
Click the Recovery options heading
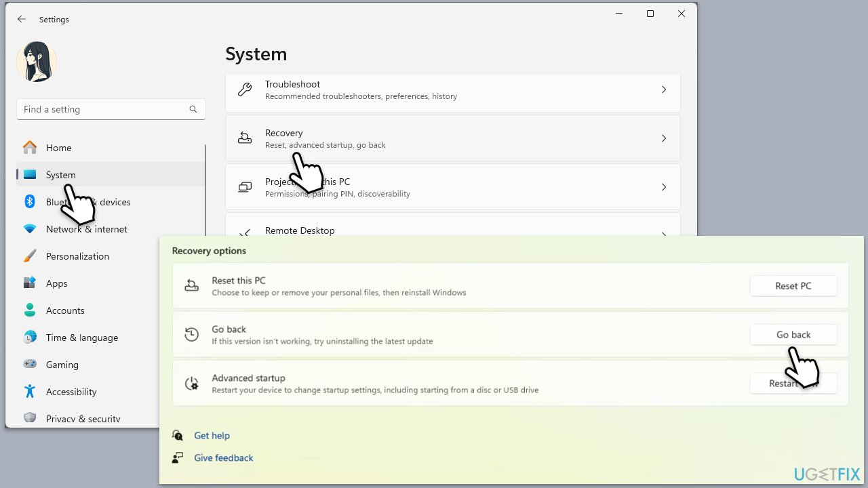click(209, 251)
